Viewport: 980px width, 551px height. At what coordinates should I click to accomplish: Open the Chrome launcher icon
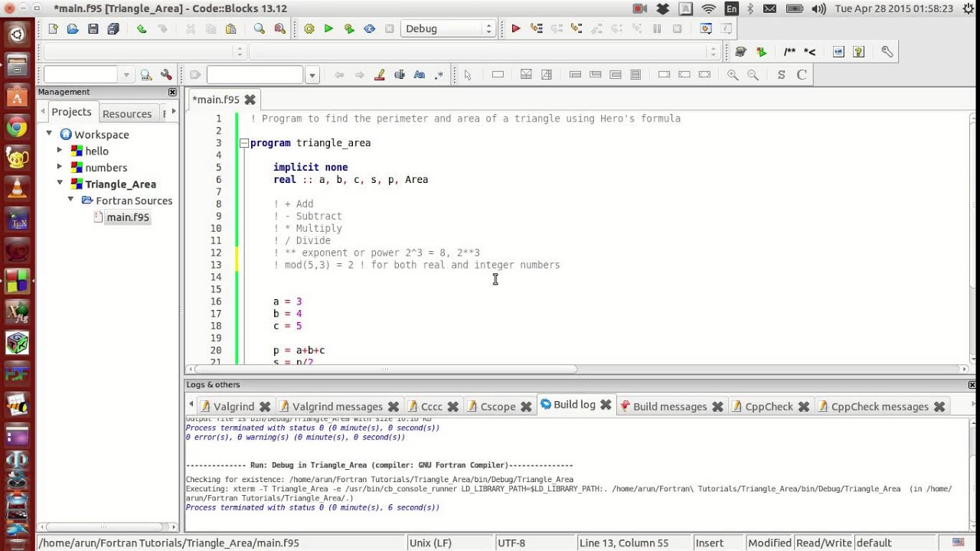tap(17, 128)
